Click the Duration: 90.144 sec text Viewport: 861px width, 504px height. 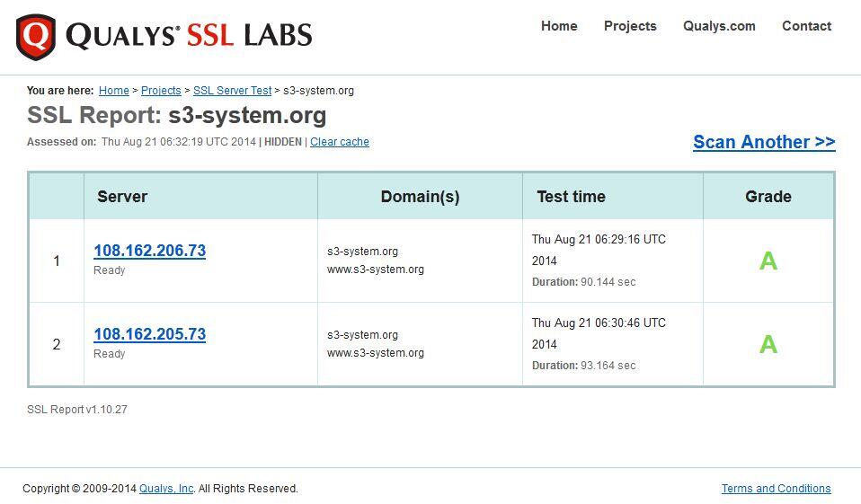point(583,282)
